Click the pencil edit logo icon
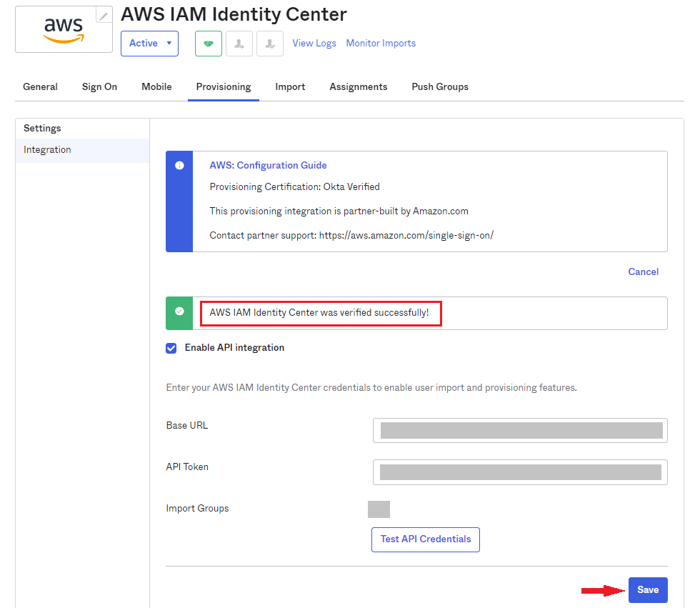Image resolution: width=700 pixels, height=608 pixels. coord(104,16)
